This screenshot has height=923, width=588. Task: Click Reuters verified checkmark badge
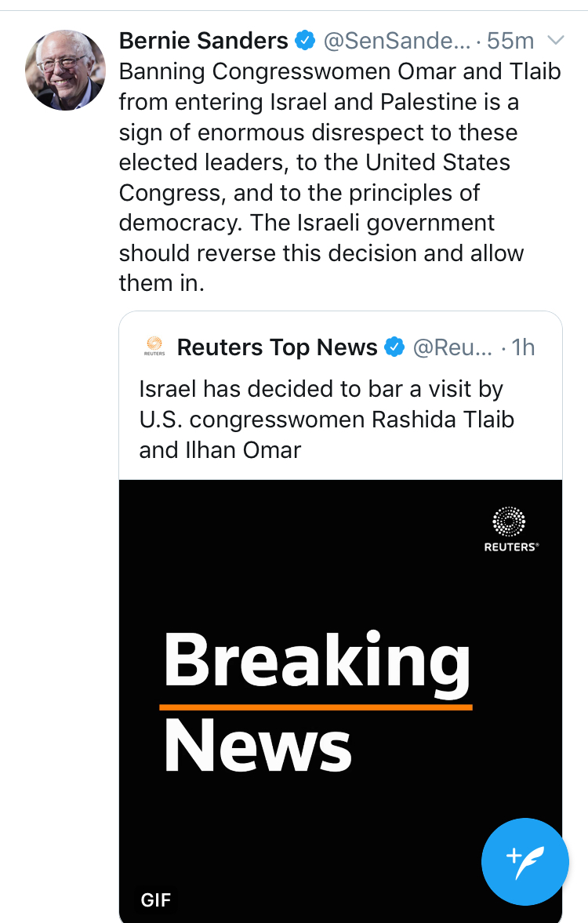(x=394, y=347)
